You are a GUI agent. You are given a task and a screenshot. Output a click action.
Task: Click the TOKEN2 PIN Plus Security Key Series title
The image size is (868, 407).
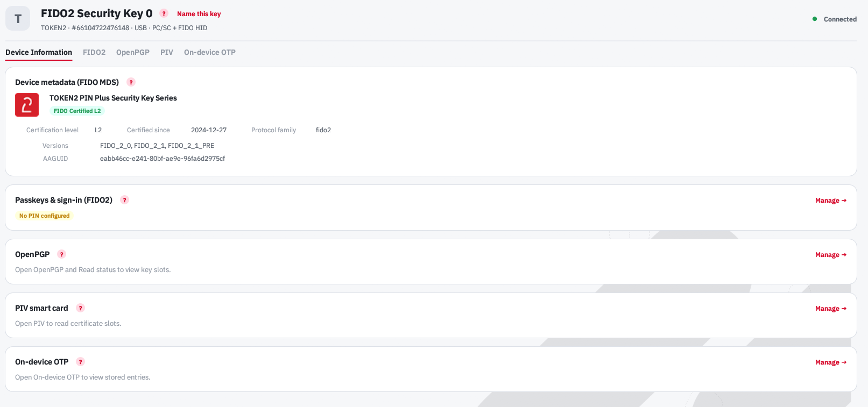pos(113,98)
